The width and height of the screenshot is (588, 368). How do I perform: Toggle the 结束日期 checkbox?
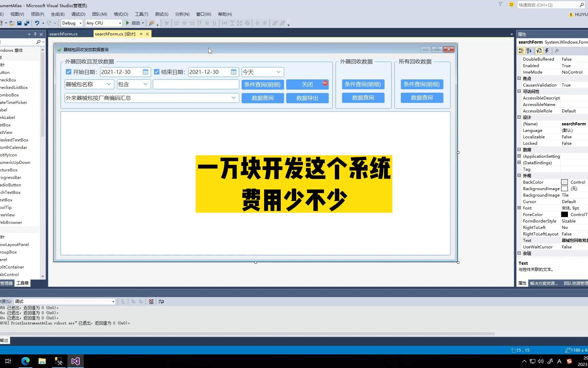[x=157, y=72]
